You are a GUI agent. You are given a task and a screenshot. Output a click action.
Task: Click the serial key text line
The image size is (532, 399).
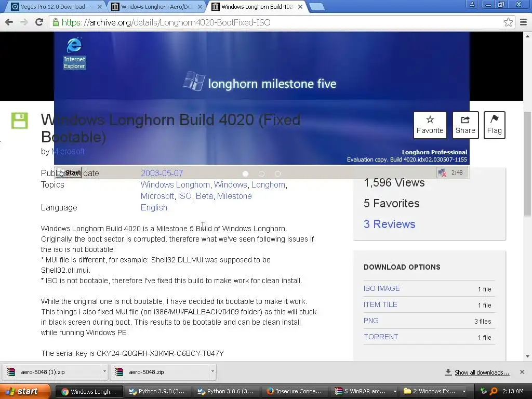(132, 353)
